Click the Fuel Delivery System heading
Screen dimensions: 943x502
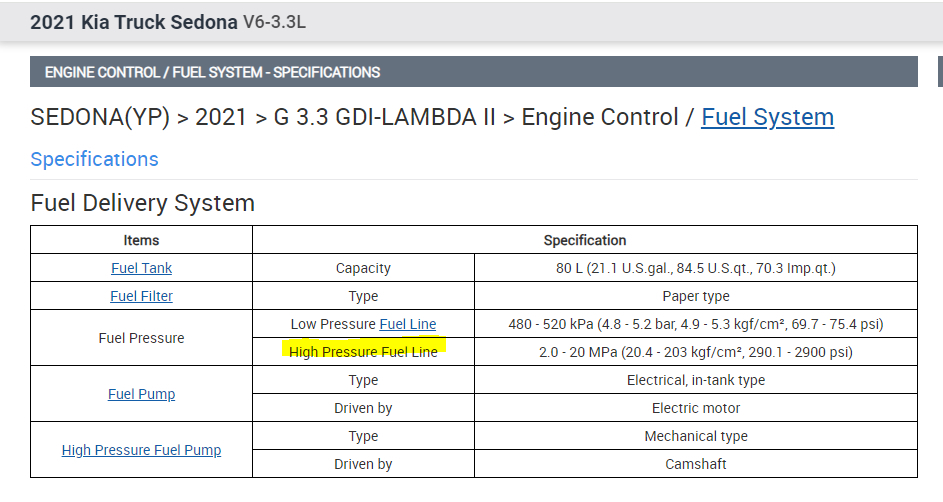pos(143,203)
